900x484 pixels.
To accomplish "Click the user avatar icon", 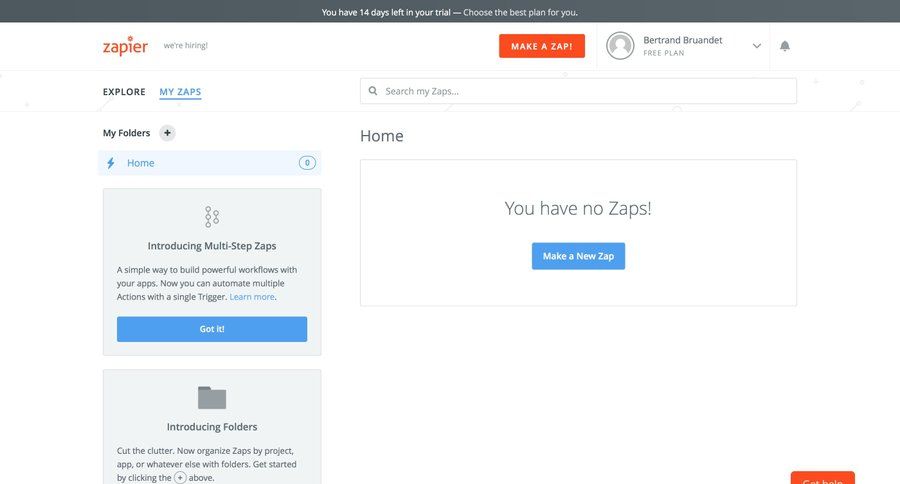I will click(620, 46).
